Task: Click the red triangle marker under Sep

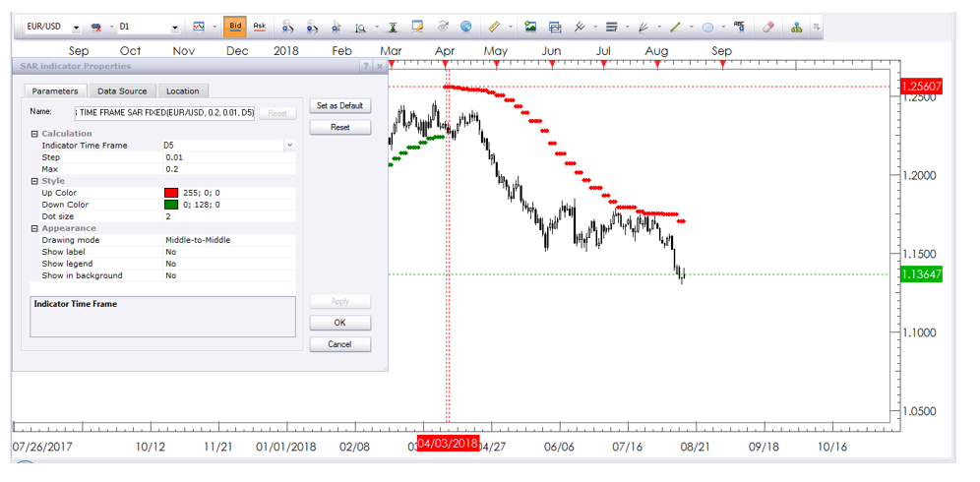Action: click(722, 64)
